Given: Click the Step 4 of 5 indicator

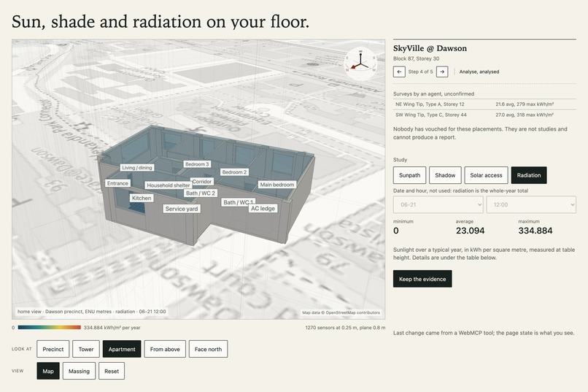Looking at the screenshot, I should [420, 72].
